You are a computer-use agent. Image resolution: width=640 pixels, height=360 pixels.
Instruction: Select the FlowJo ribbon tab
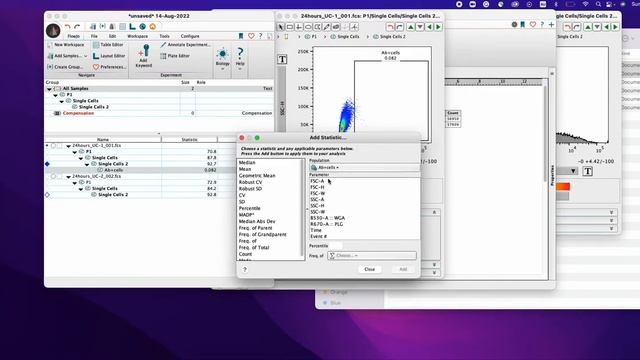73,36
